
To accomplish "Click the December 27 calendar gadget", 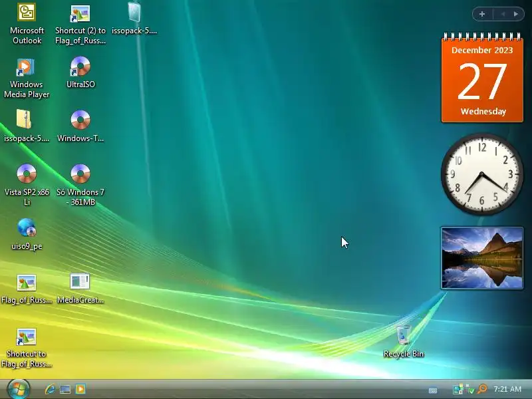I will pos(482,77).
